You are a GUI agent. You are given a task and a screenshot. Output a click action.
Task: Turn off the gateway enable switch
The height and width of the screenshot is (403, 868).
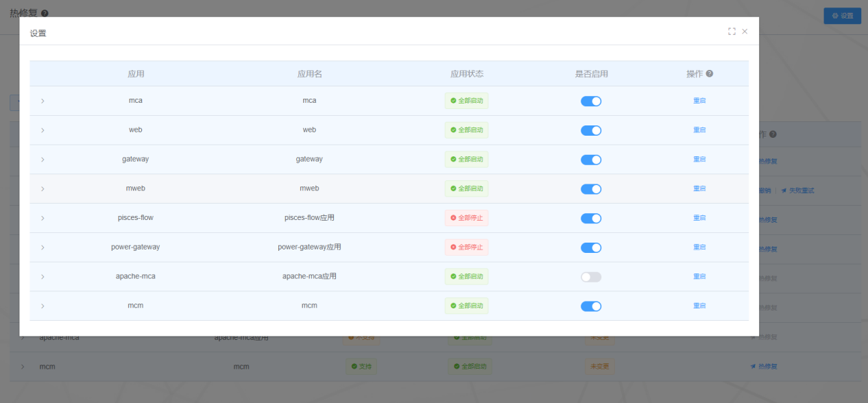[591, 160]
